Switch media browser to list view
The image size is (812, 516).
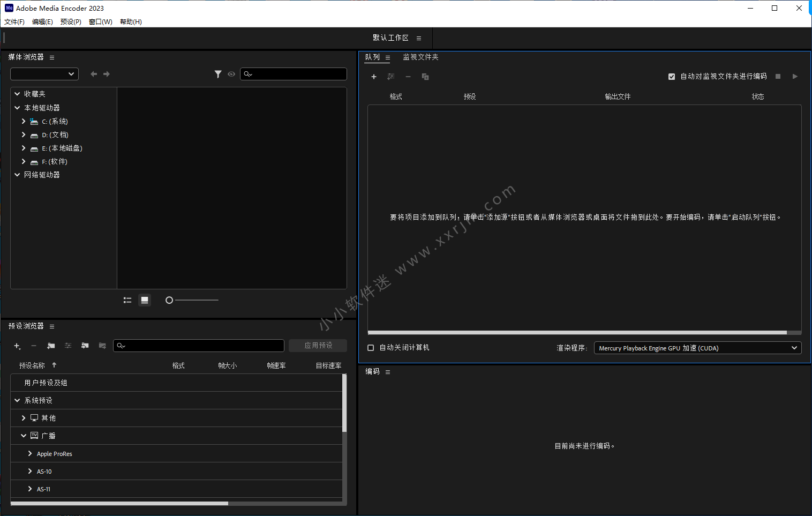click(127, 300)
